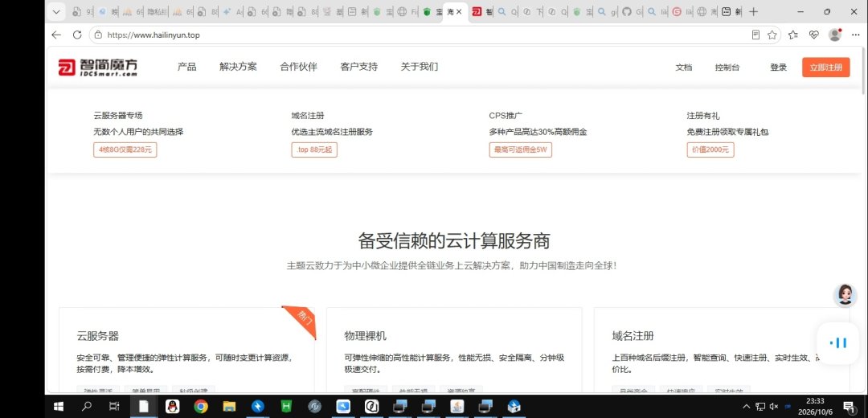Viewport: 868px width, 418px height.
Task: Click the 最高可返佣金5W tag
Action: point(520,150)
